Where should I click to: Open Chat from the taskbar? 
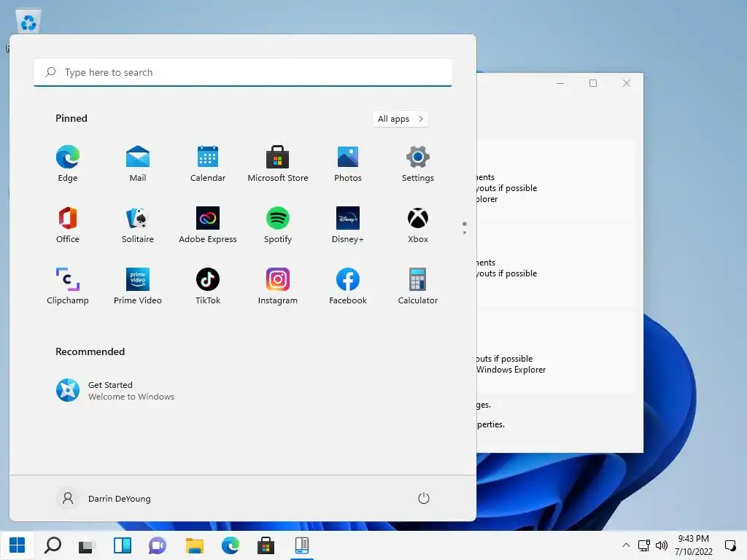[158, 545]
